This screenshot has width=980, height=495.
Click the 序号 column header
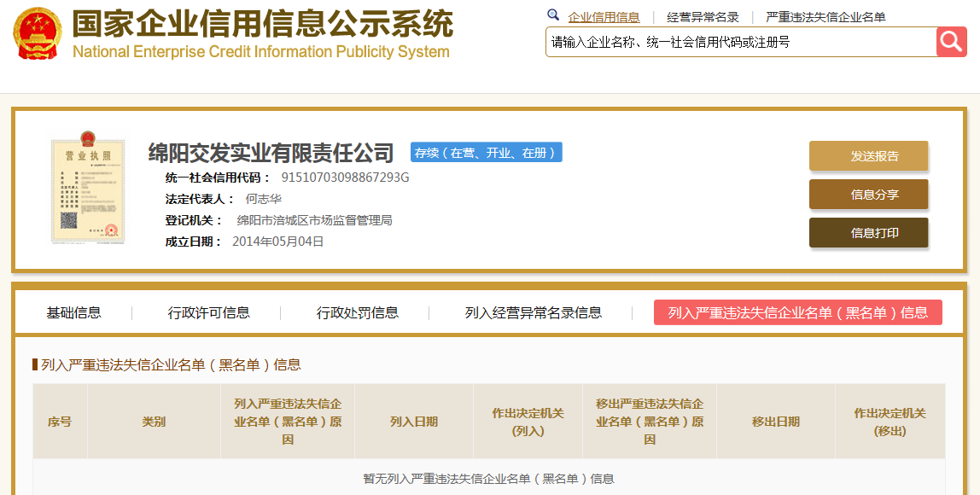click(x=60, y=422)
